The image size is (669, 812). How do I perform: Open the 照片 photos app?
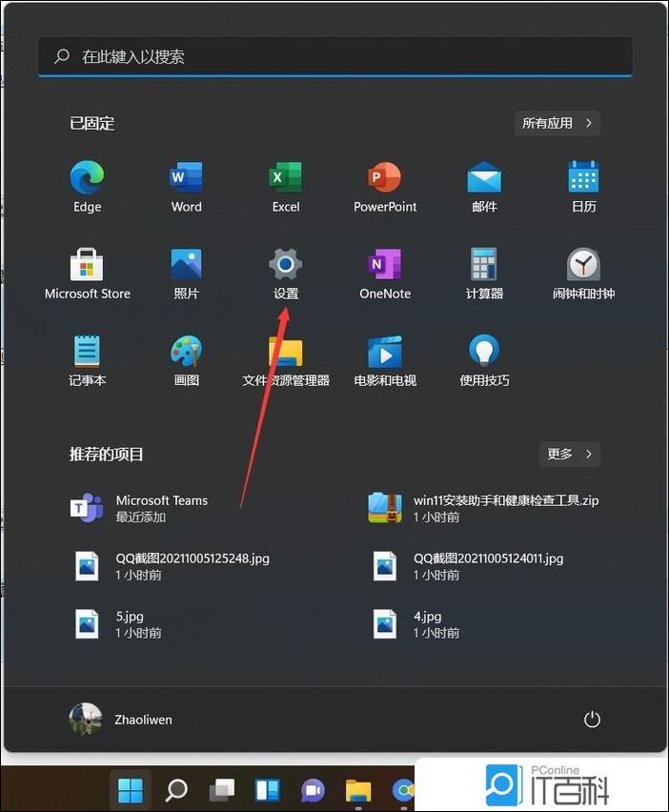point(187,274)
